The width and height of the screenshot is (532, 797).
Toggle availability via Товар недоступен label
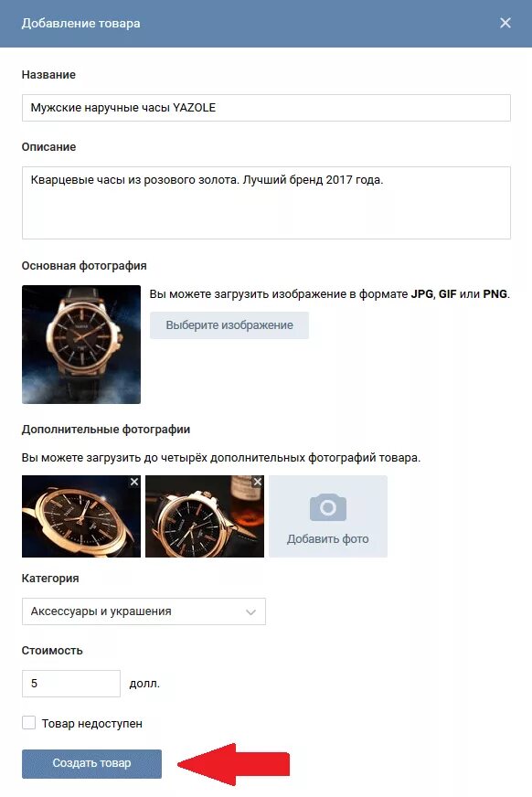pos(92,723)
